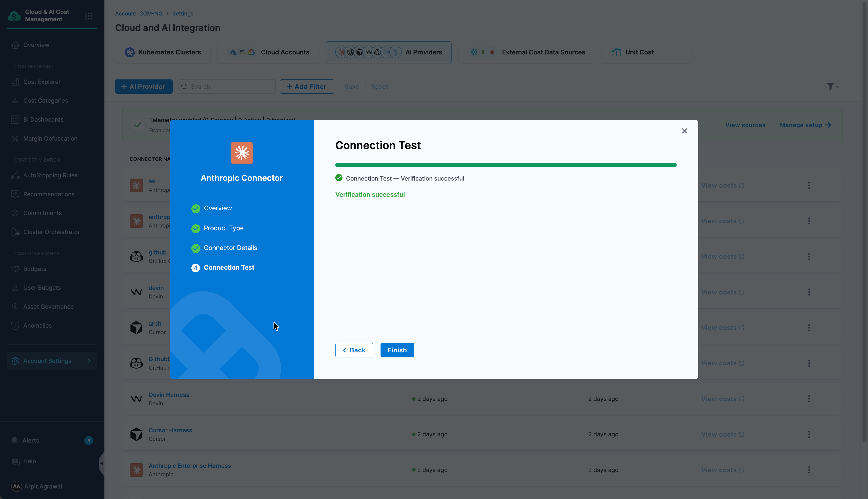Click the Account: CCM-NG breadcrumb
The image size is (868, 499).
tap(139, 13)
